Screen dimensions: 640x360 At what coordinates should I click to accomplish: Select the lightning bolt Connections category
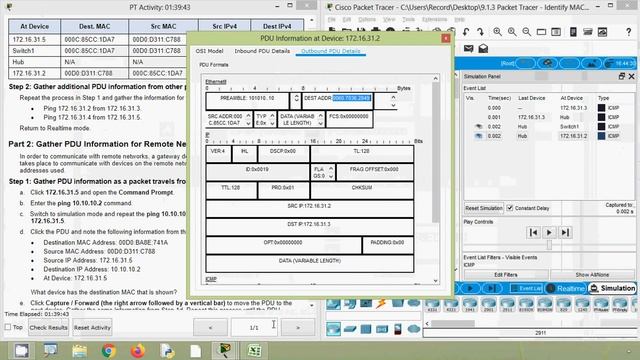[x=381, y=303]
